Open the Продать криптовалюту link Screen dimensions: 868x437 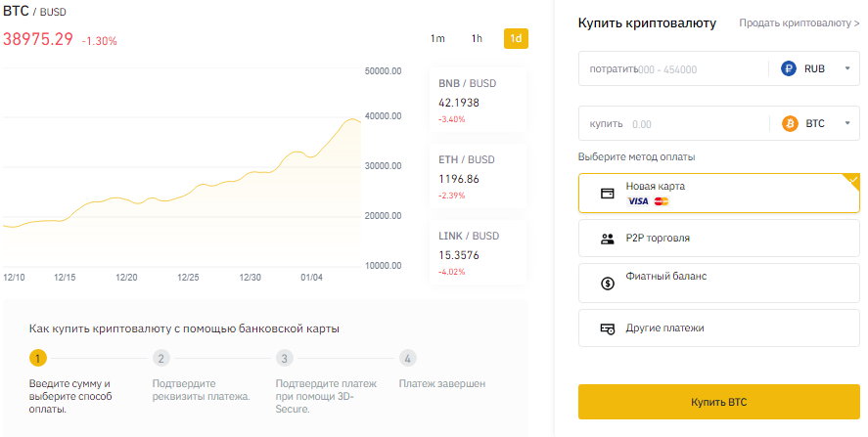(799, 23)
